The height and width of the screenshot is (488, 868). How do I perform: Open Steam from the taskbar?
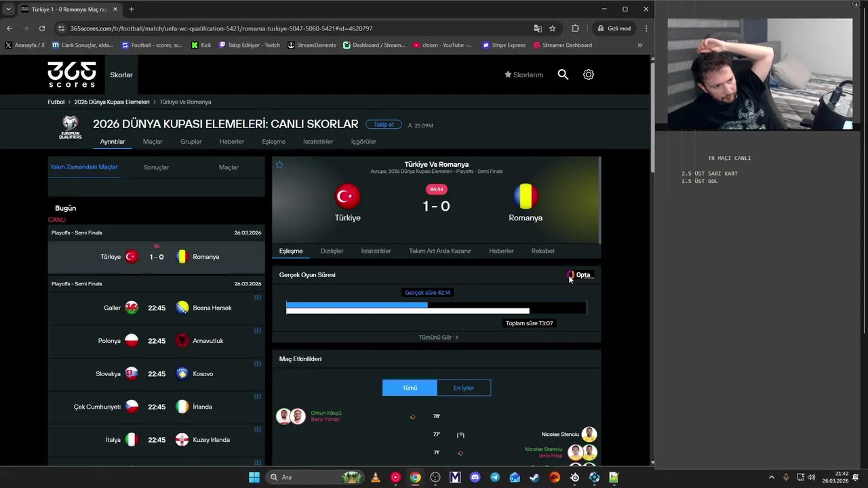[535, 477]
